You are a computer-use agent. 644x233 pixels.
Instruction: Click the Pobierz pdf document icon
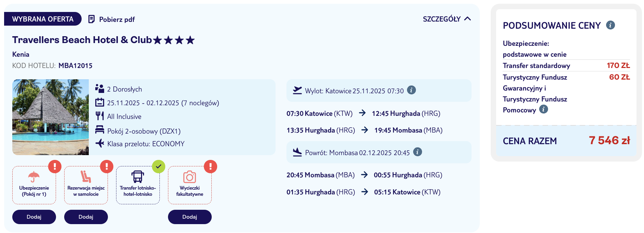pyautogui.click(x=92, y=19)
